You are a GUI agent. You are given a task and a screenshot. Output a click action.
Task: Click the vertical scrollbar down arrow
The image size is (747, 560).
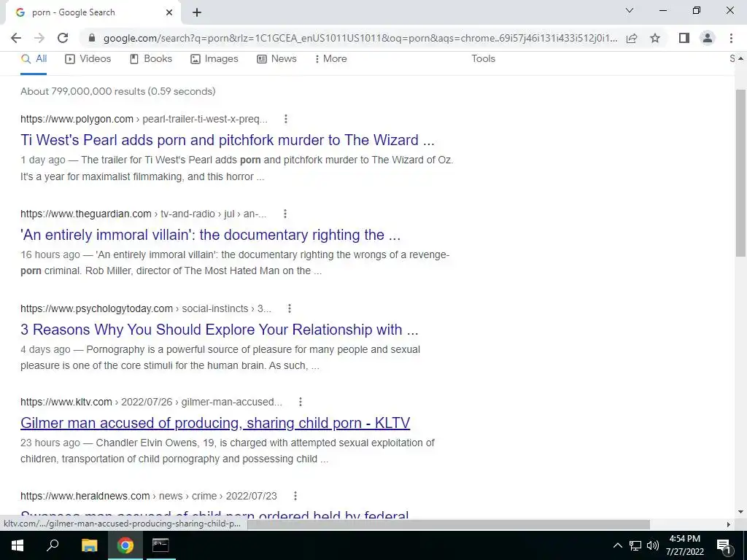pyautogui.click(x=740, y=512)
